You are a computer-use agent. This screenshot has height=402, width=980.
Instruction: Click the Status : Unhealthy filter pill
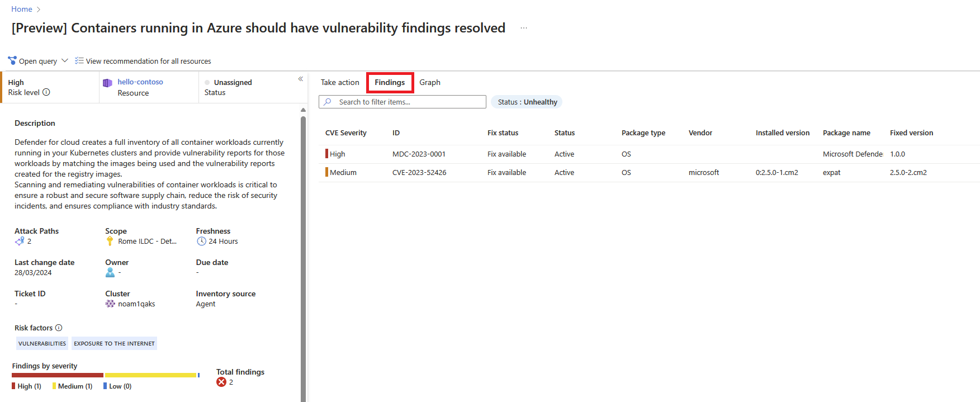(x=527, y=102)
